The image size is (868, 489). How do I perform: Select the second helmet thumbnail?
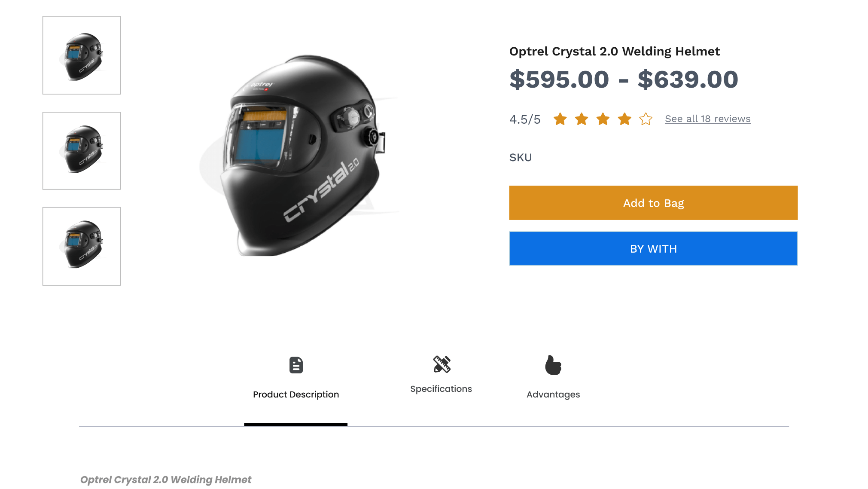pos(82,151)
